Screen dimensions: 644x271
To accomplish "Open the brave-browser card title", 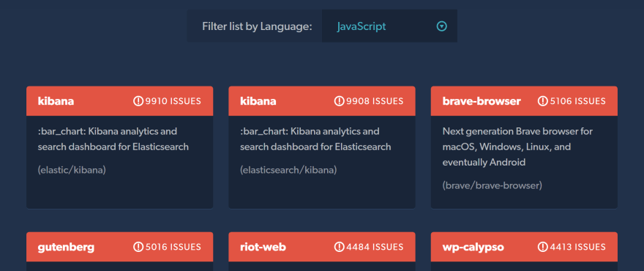I will coord(482,101).
